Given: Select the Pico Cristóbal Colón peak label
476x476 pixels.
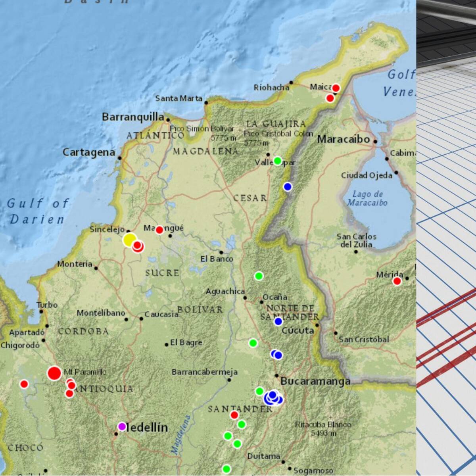Looking at the screenshot, I should [x=278, y=134].
